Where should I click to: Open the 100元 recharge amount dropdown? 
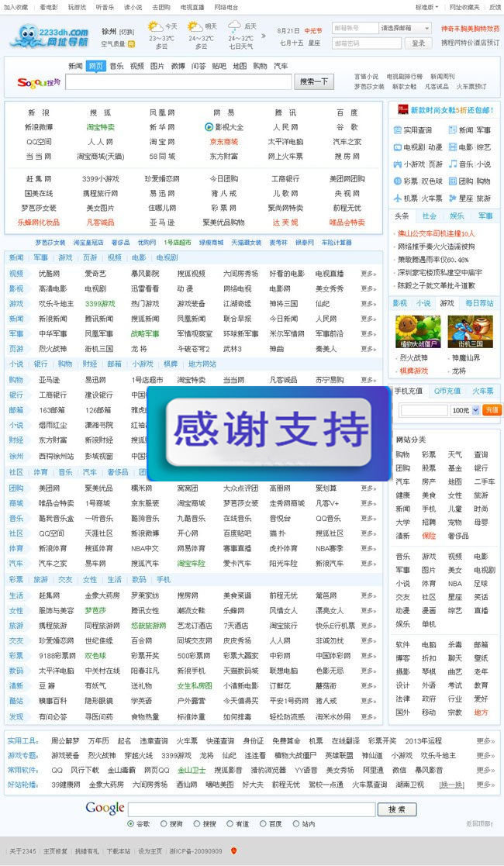click(x=465, y=410)
